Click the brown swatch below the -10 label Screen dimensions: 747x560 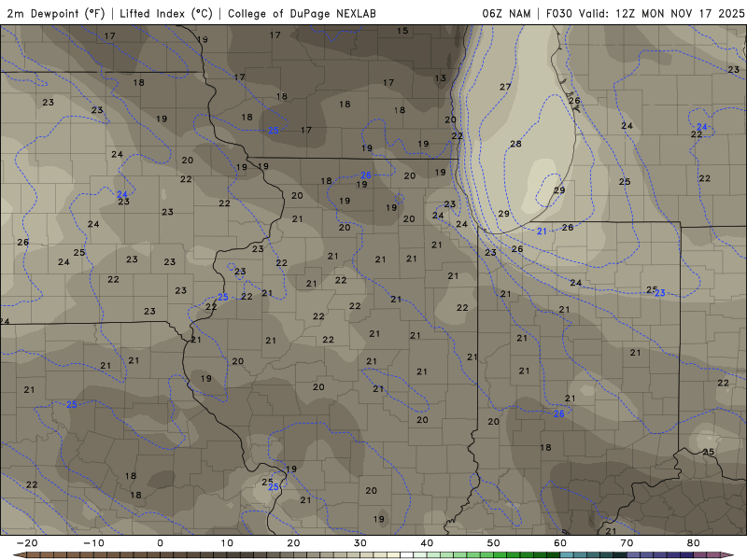(x=100, y=555)
